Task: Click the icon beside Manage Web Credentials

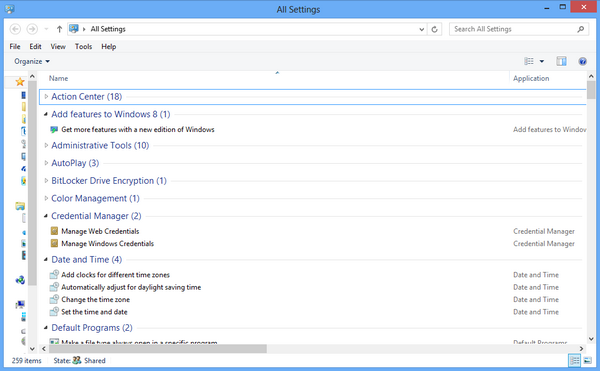Action: pyautogui.click(x=54, y=231)
